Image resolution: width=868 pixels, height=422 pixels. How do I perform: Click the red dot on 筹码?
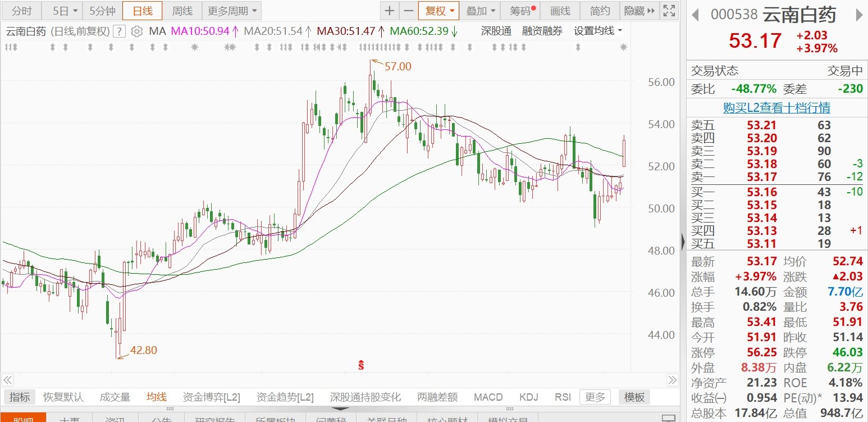click(533, 8)
